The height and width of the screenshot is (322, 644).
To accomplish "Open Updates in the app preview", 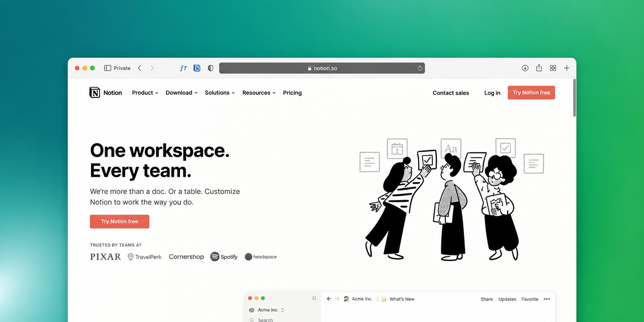I will (507, 299).
